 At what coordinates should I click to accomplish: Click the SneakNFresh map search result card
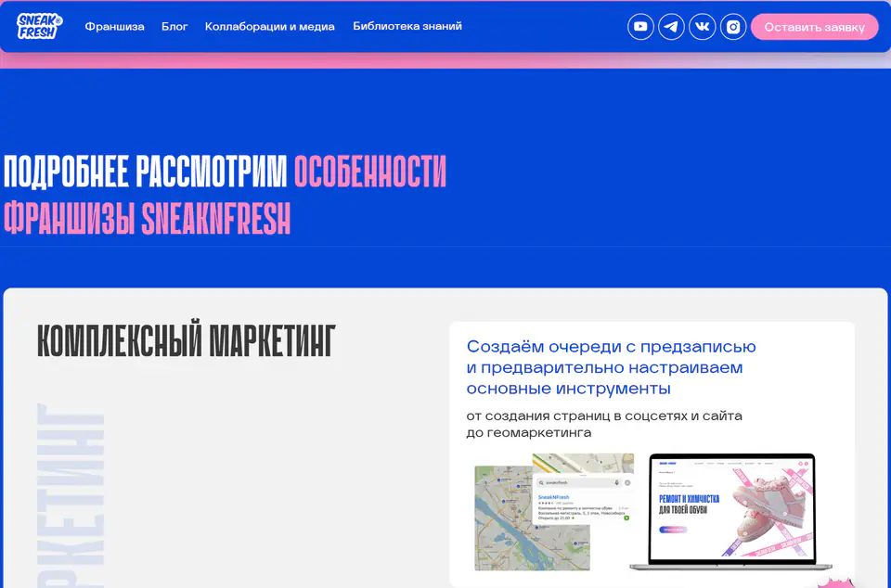584,500
